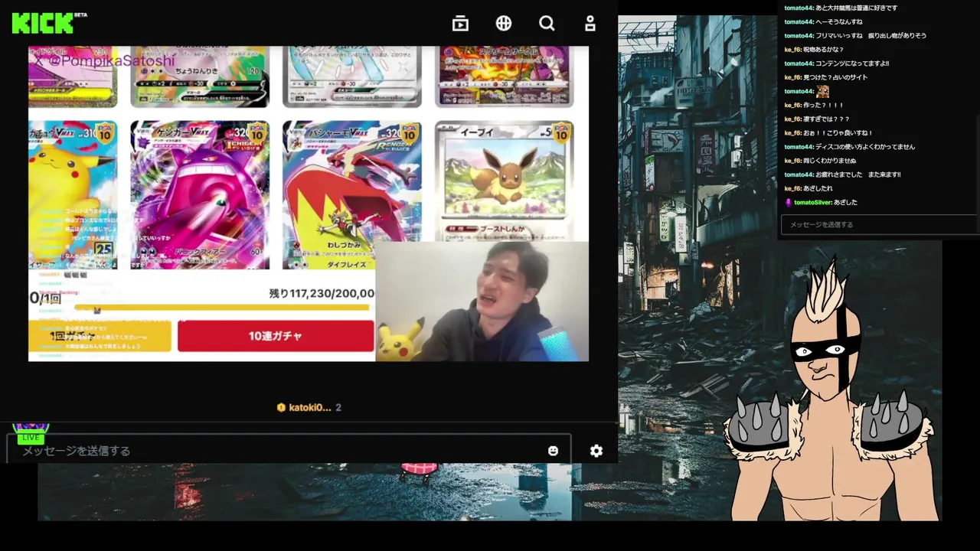Click the message 'あと大井競馬は普通に好きです'
Viewport: 980px width, 551px height.
(857, 8)
